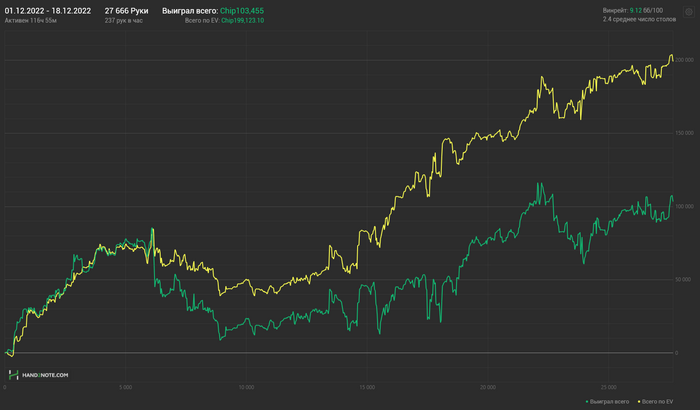Image resolution: width=700 pixels, height=410 pixels.
Task: Click 'Выиграл всего: Chip103,455' header value
Action: point(213,11)
